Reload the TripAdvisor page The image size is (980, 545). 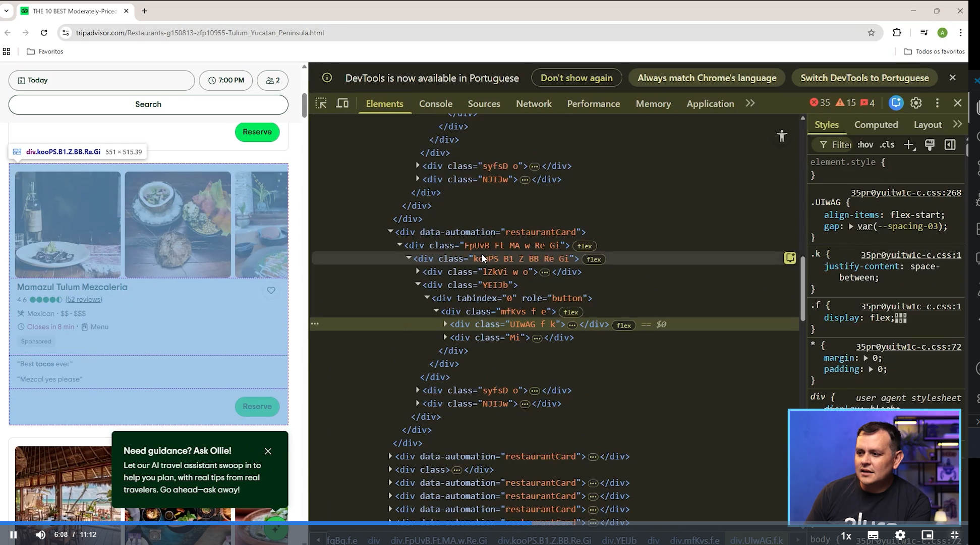click(x=44, y=33)
